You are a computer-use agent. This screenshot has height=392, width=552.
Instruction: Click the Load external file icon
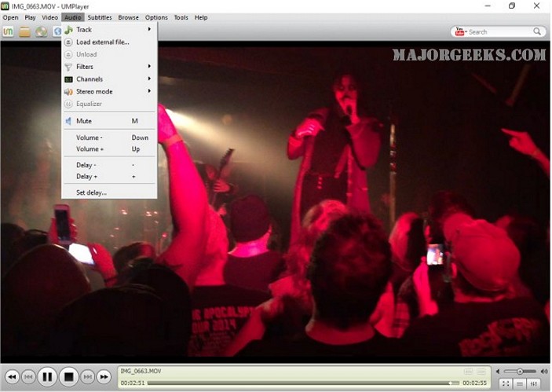[x=68, y=42]
